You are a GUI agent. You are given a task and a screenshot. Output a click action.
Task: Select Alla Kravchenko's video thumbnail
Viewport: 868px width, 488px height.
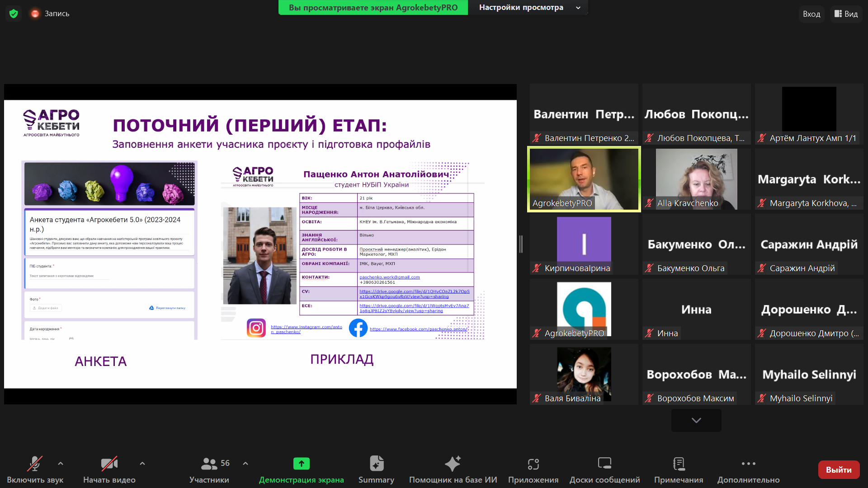tap(696, 179)
